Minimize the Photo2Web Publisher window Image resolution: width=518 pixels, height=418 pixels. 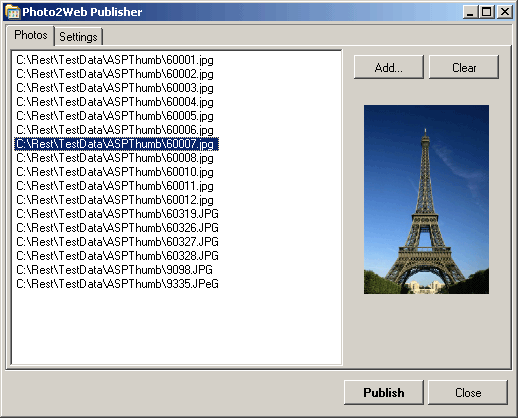click(x=470, y=12)
